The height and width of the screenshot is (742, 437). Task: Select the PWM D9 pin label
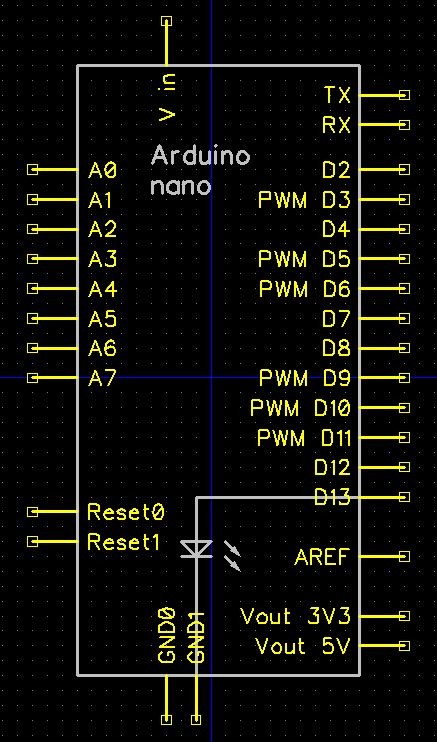[x=305, y=378]
